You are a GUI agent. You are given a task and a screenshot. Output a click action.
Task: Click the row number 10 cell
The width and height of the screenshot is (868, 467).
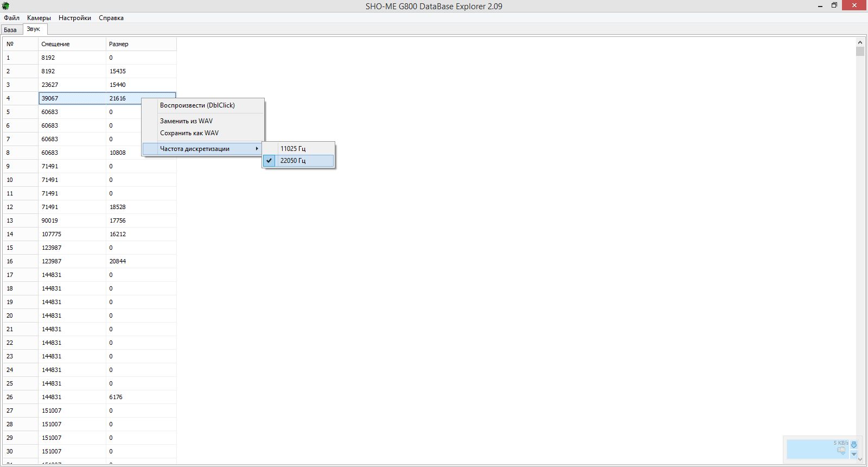tap(21, 180)
